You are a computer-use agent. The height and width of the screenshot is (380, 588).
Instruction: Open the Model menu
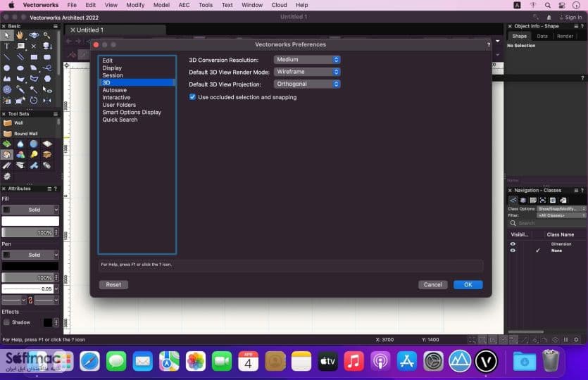[x=161, y=5]
